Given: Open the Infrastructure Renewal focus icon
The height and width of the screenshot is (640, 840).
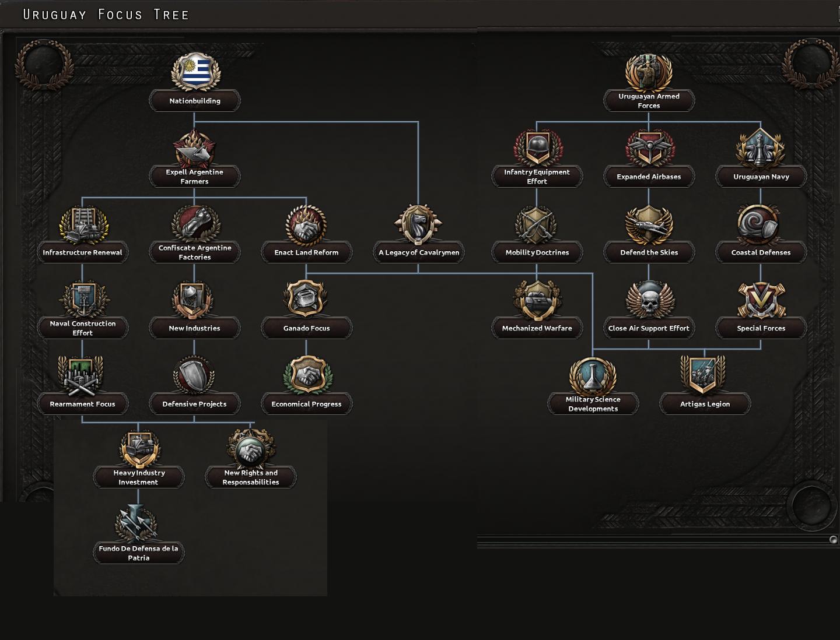Looking at the screenshot, I should click(x=83, y=225).
